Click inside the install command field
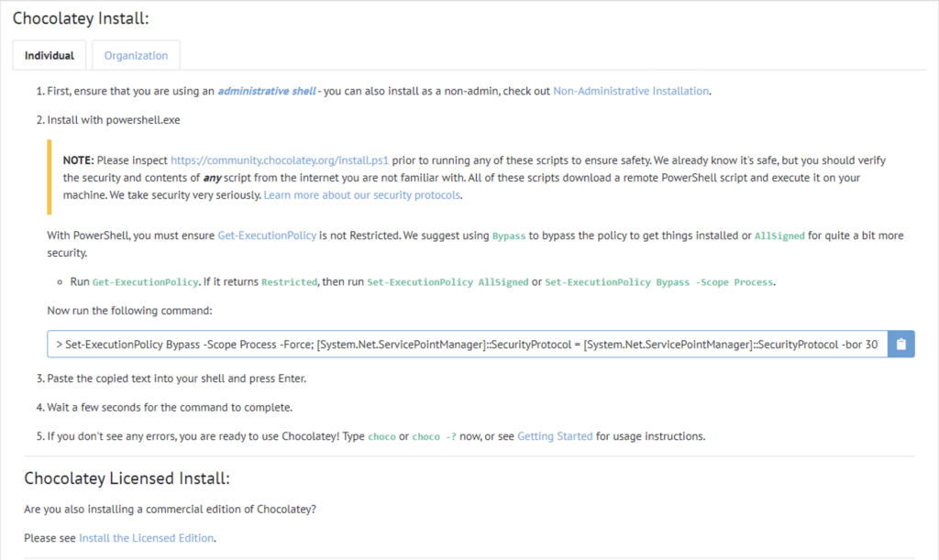Image resolution: width=939 pixels, height=560 pixels. 467,344
